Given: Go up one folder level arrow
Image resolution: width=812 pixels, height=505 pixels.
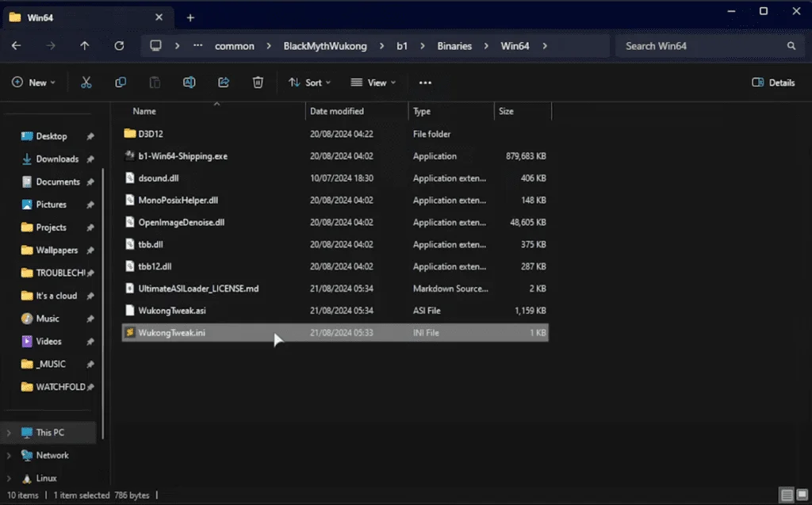Looking at the screenshot, I should 84,45.
